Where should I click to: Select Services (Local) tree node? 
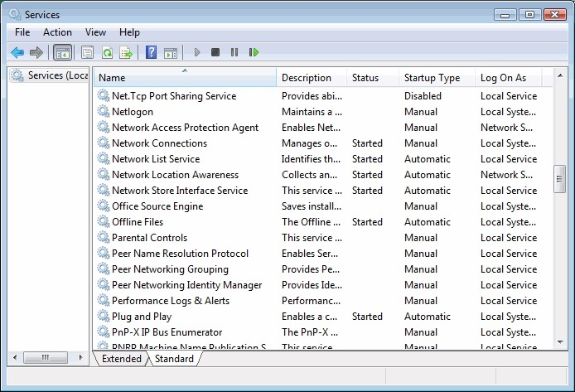pos(50,75)
